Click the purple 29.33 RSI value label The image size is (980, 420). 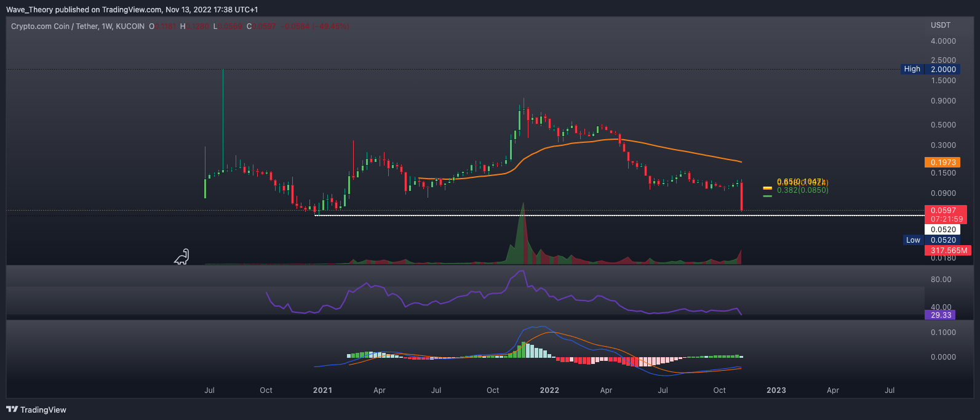941,315
